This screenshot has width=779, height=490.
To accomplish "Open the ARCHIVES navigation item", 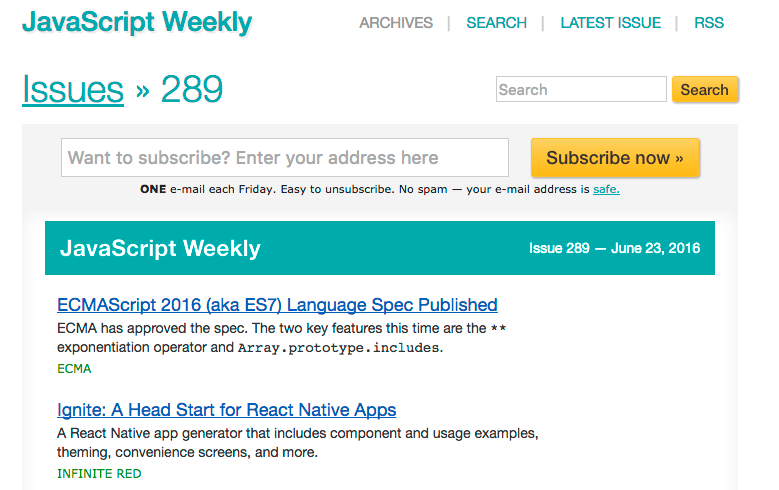I will (396, 23).
